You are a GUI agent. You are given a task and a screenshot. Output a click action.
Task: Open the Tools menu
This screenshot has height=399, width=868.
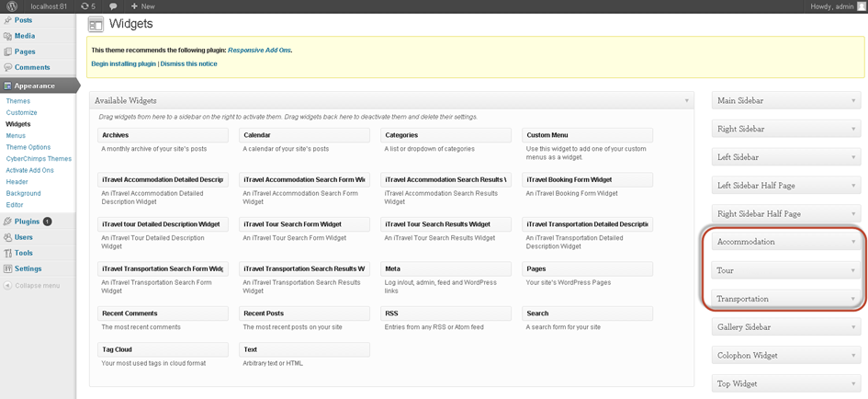coord(24,253)
